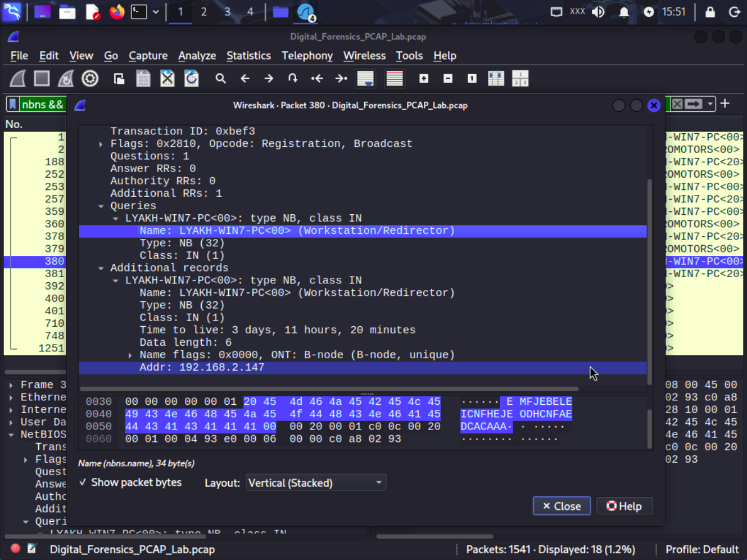Expand Name flags 0x0000 entry
Viewport: 747px width, 560px height.
[x=130, y=355]
